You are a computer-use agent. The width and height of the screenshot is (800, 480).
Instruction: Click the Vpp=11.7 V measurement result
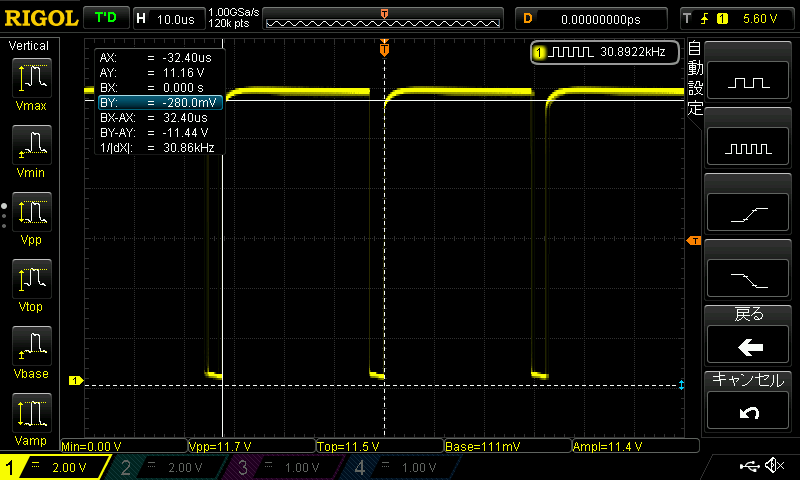point(252,446)
